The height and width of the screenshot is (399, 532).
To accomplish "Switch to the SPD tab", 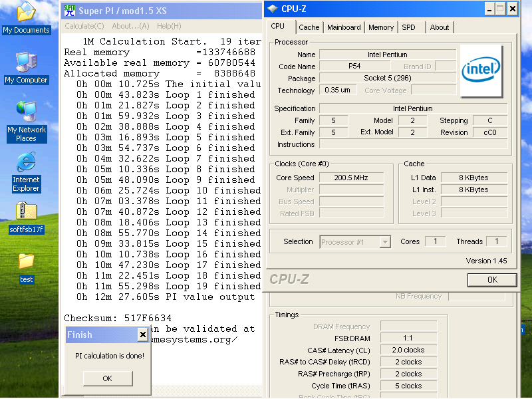I will point(408,27).
